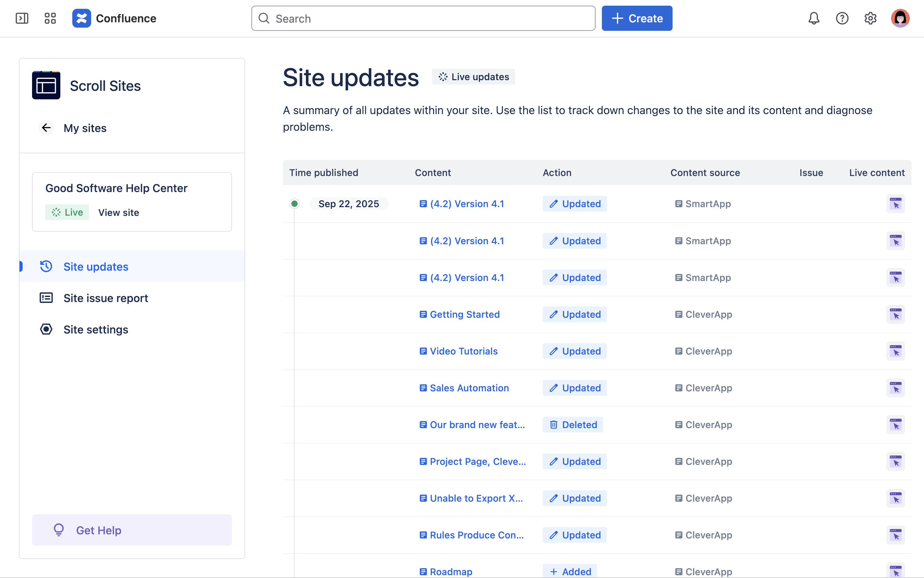Click the Live updates badge
This screenshot has height=578, width=924.
(473, 77)
